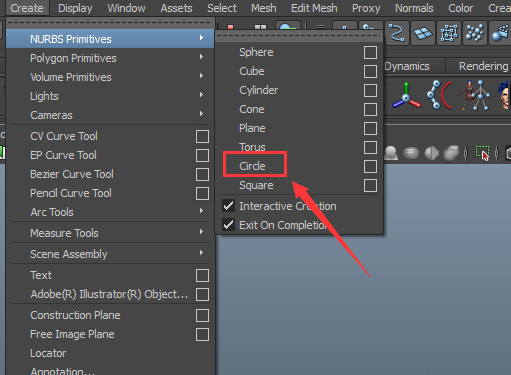Open the Normals menu

(x=414, y=8)
